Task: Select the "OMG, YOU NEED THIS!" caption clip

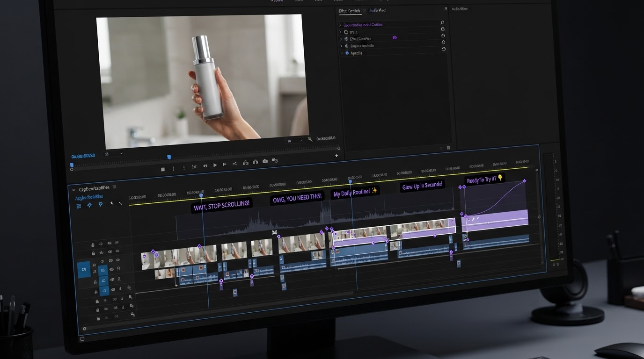Action: (x=297, y=198)
